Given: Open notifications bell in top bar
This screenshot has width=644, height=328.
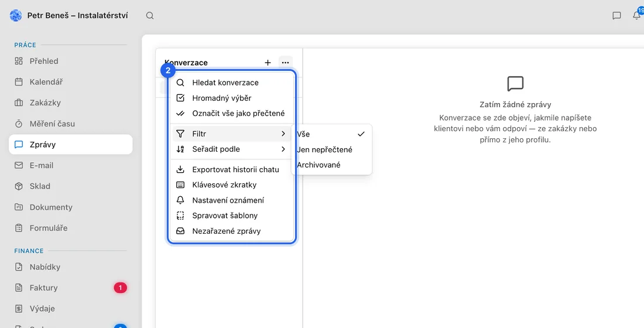Looking at the screenshot, I should tap(636, 16).
